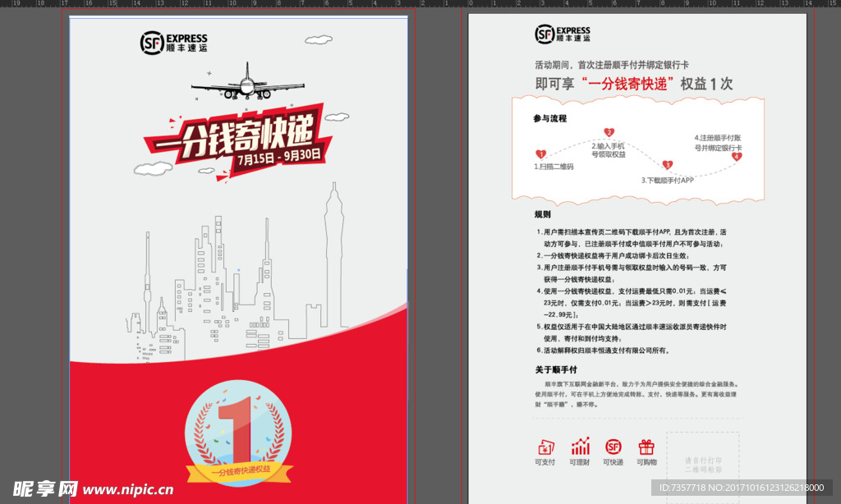This screenshot has width=841, height=504.
Task: Click the "关于顺手付" heading
Action: 556,369
